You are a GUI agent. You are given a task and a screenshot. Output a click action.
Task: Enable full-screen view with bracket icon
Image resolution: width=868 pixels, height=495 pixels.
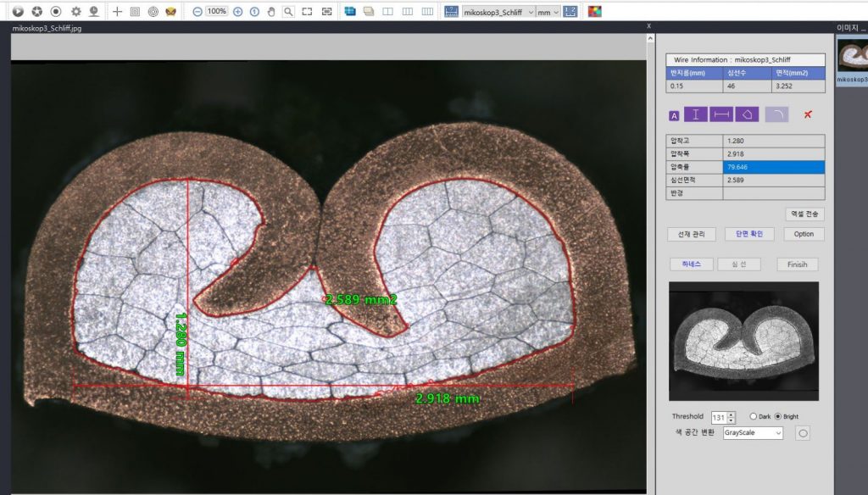pyautogui.click(x=309, y=10)
